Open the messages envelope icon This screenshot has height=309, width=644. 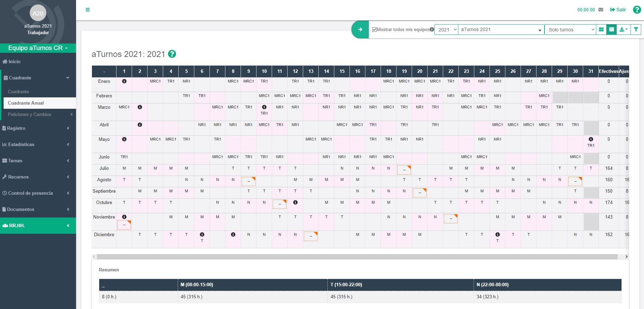(x=601, y=10)
